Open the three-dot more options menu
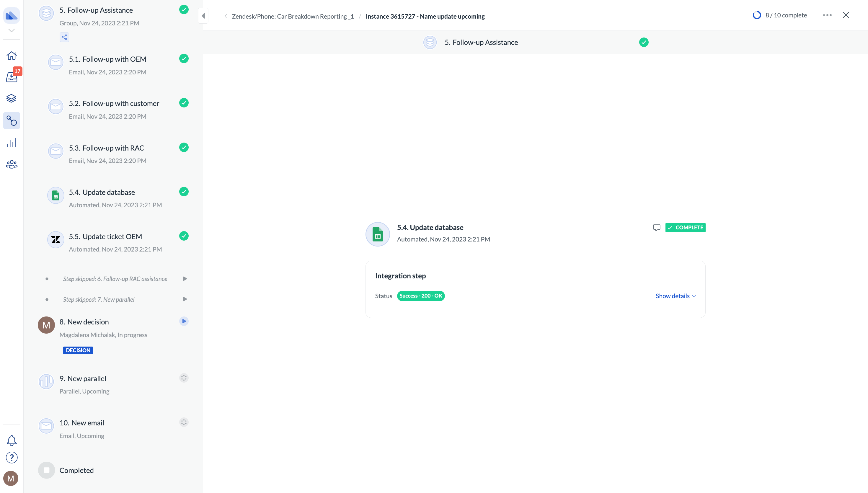 coord(827,15)
